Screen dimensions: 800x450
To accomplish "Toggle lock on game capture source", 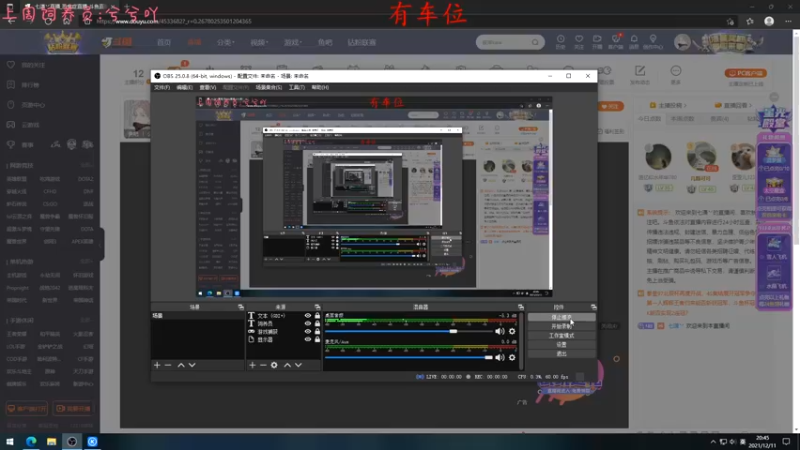I will point(317,332).
